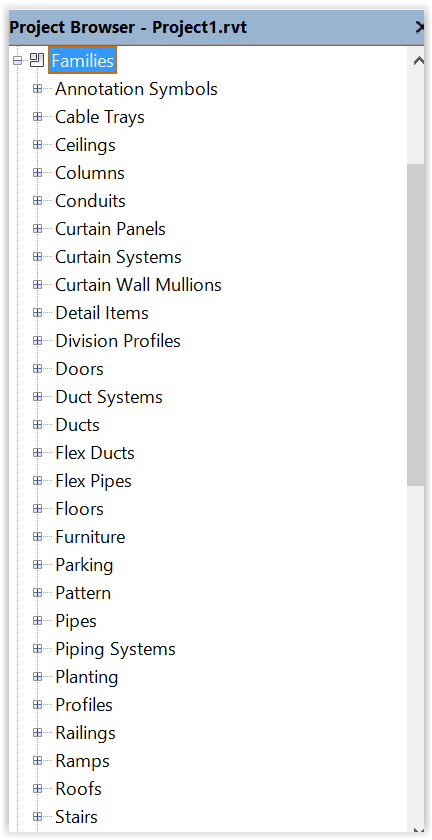This screenshot has width=432, height=840.
Task: Select the Flex Pipes entry
Action: click(x=93, y=481)
